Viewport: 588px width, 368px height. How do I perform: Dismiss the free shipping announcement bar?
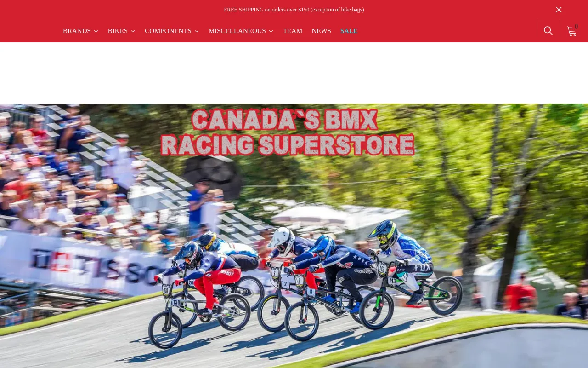coord(559,10)
